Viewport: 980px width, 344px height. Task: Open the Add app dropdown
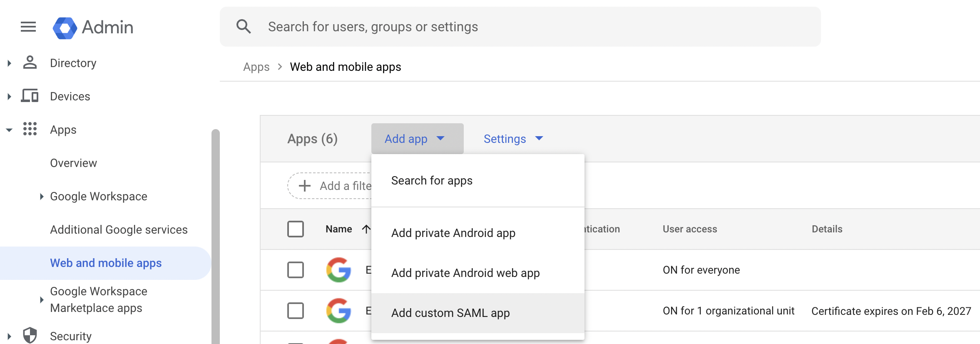click(418, 139)
